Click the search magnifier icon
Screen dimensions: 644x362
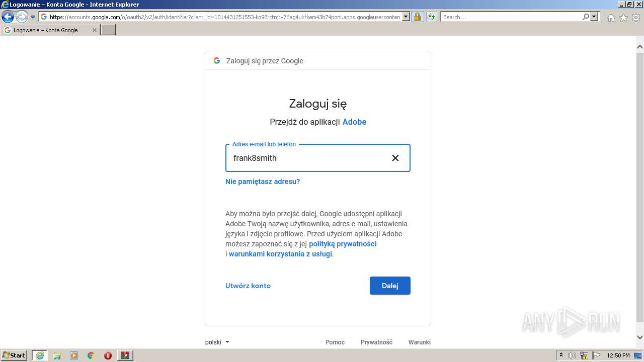coord(586,17)
